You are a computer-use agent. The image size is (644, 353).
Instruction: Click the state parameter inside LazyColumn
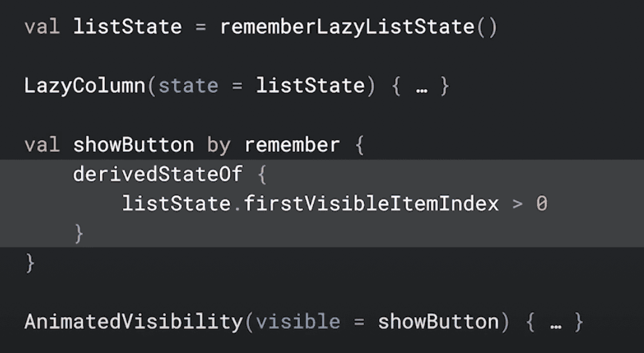click(x=188, y=85)
